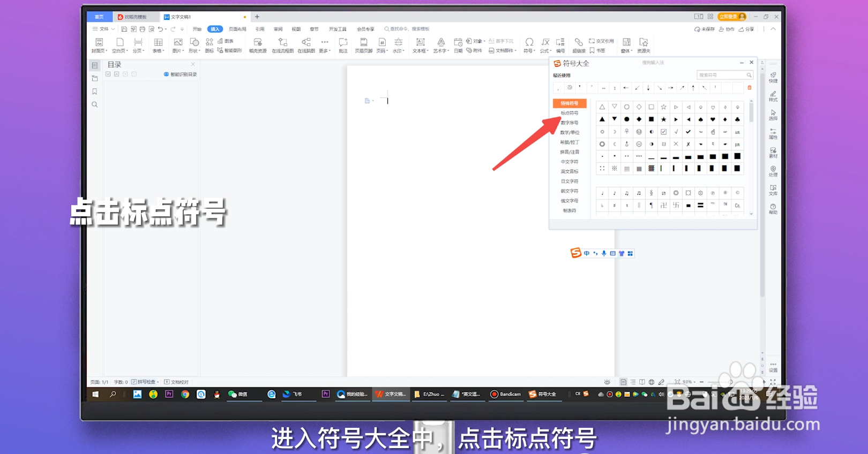Switch to the Start (开始) ribbon tab
Image resolution: width=868 pixels, height=454 pixels.
[197, 29]
